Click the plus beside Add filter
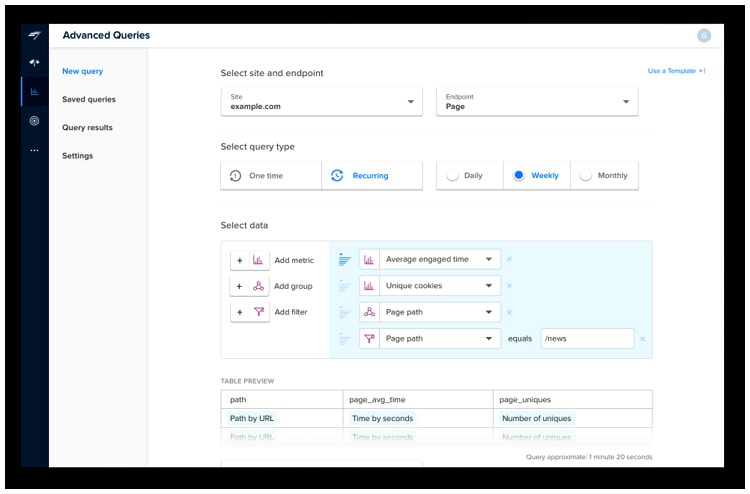Viewport: 750px width, 494px height. 240,312
